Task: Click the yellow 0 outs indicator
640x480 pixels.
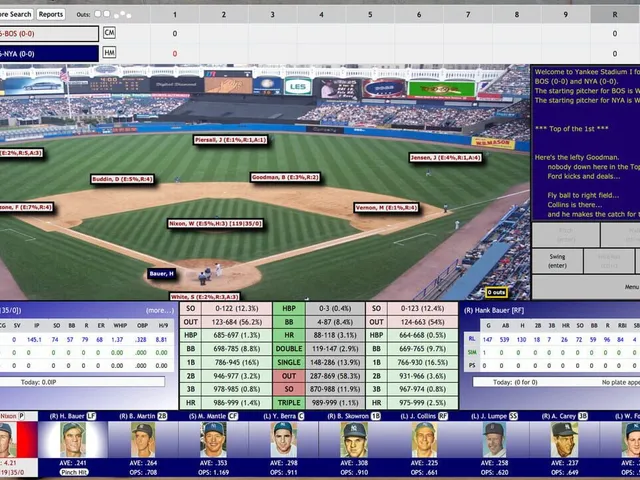Action: click(x=496, y=292)
